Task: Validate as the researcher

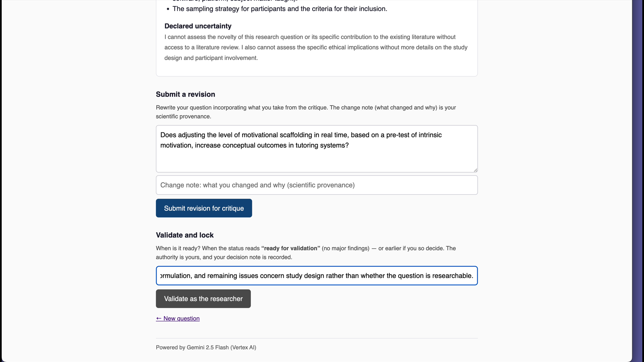Action: [x=203, y=299]
